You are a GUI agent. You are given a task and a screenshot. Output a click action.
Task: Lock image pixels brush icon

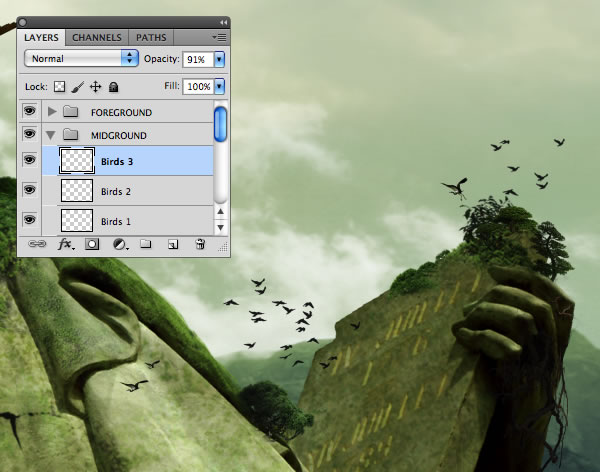click(77, 87)
